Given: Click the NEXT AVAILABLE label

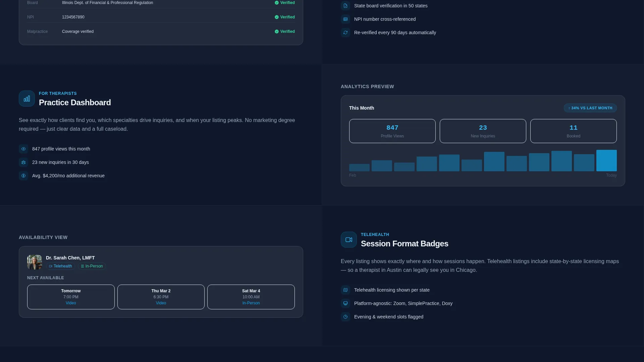Looking at the screenshot, I should point(46,278).
